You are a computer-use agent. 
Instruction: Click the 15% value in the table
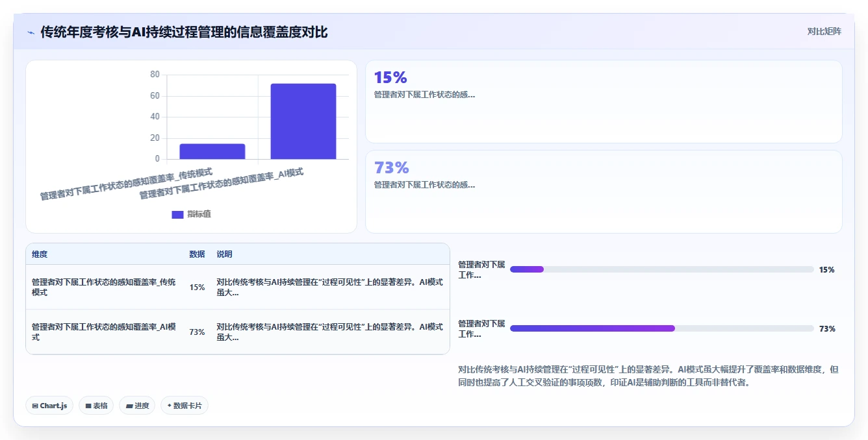click(197, 287)
